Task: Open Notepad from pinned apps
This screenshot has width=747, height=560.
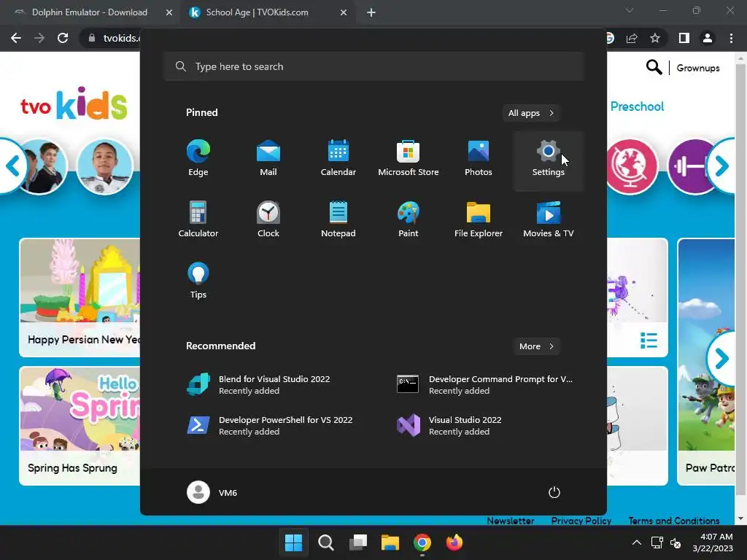Action: coord(338,219)
